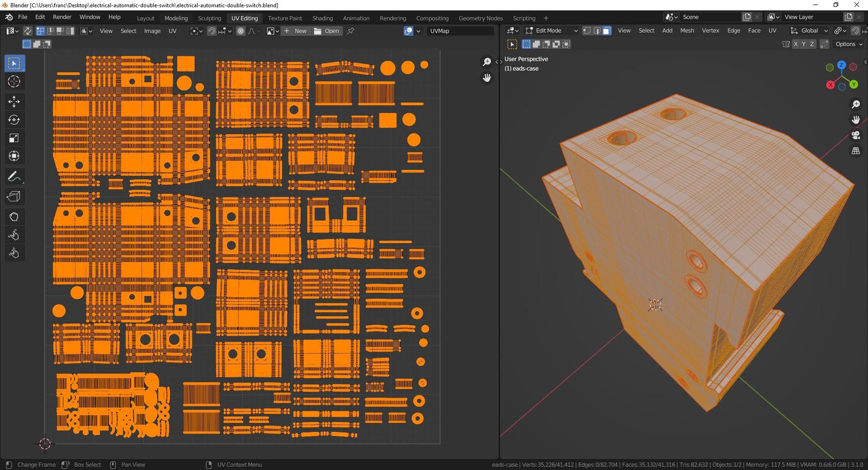
Task: Choose the UV Grab sculpt tool
Action: [14, 217]
